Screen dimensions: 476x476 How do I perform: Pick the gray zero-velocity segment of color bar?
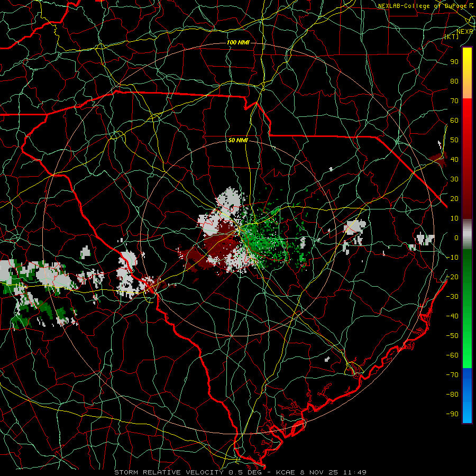pyautogui.click(x=467, y=234)
